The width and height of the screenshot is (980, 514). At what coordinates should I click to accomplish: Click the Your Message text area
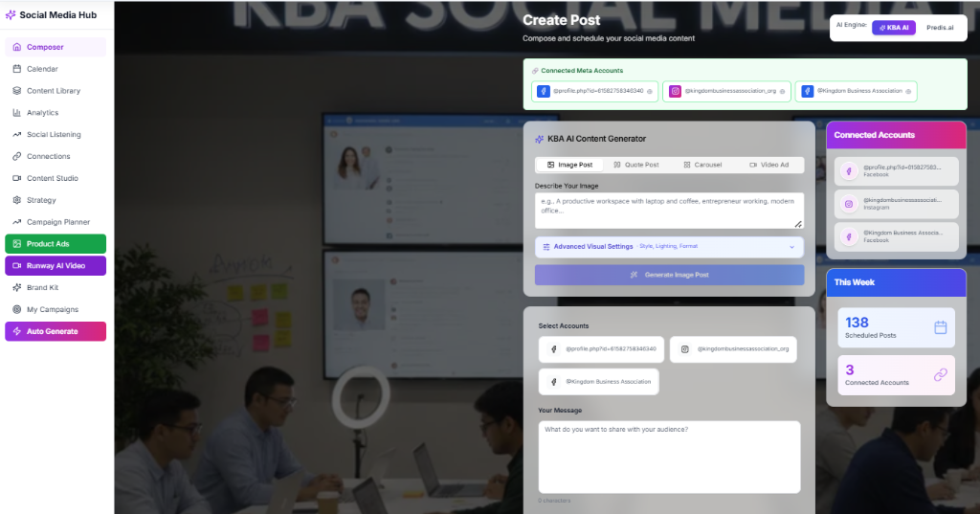click(669, 458)
